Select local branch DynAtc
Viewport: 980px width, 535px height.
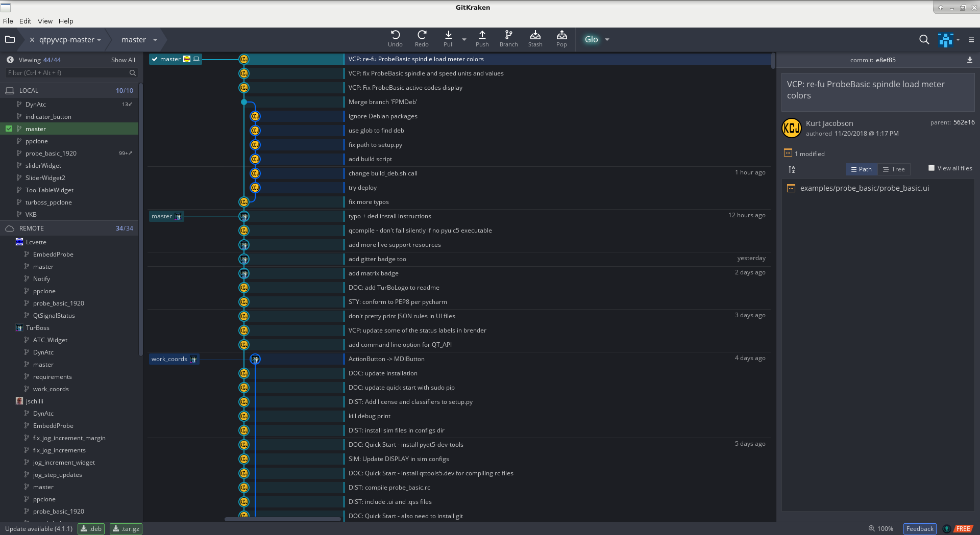36,105
